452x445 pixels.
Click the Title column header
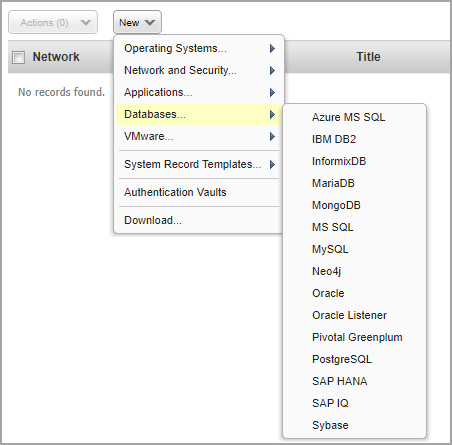(368, 57)
